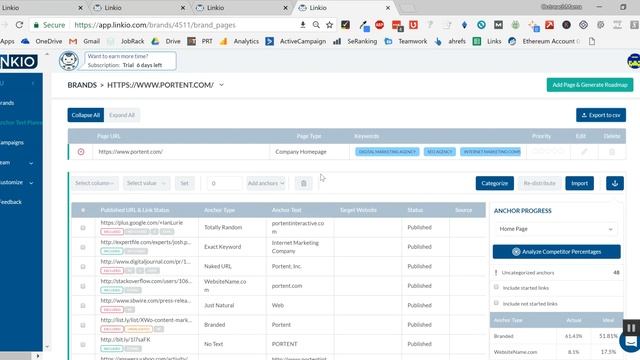Check the stackoverflow.com row checkbox
This screenshot has width=640, height=360.
click(x=83, y=286)
